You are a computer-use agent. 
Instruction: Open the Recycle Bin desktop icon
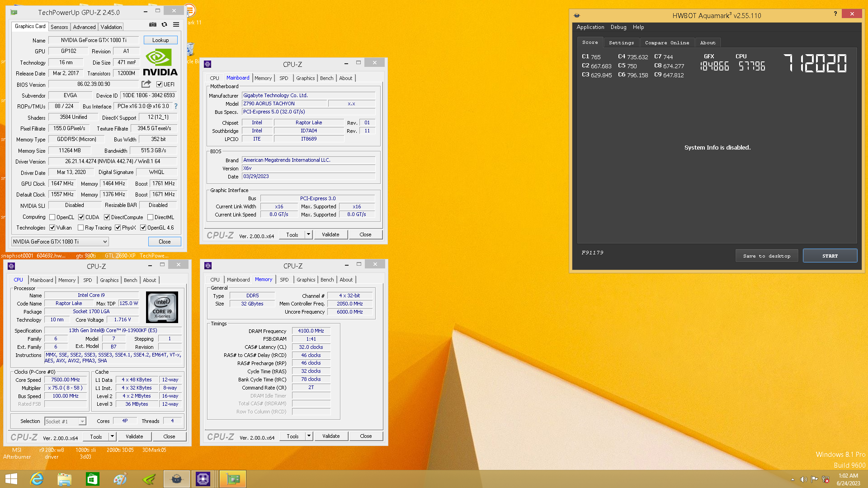[x=190, y=50]
